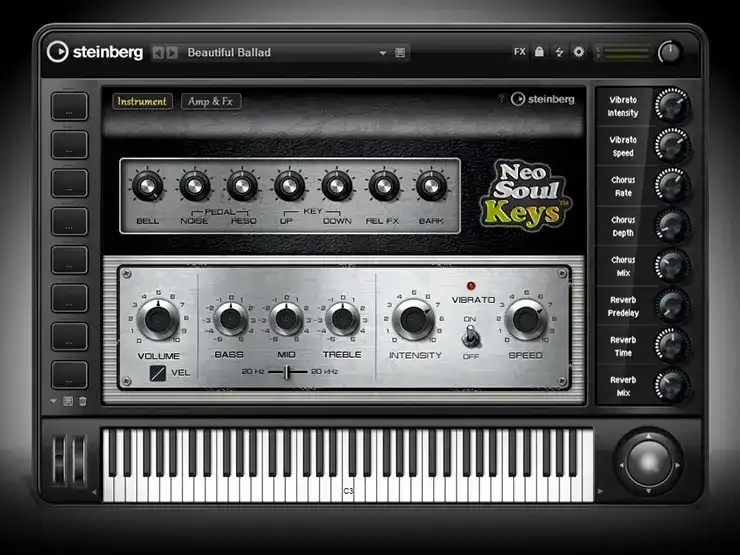This screenshot has height=555, width=740.
Task: Open settings via the gear icon
Action: pyautogui.click(x=579, y=51)
